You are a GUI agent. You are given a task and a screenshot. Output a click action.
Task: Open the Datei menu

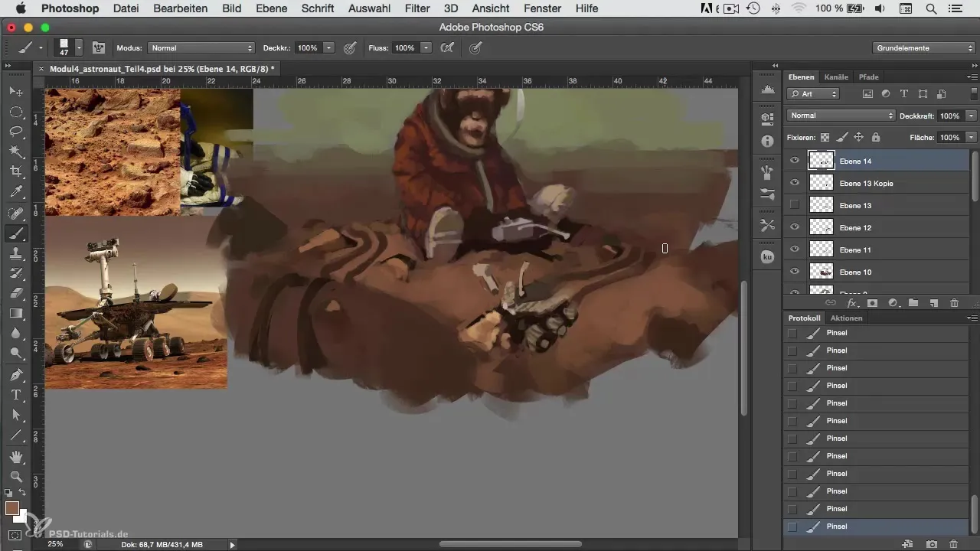pyautogui.click(x=126, y=8)
